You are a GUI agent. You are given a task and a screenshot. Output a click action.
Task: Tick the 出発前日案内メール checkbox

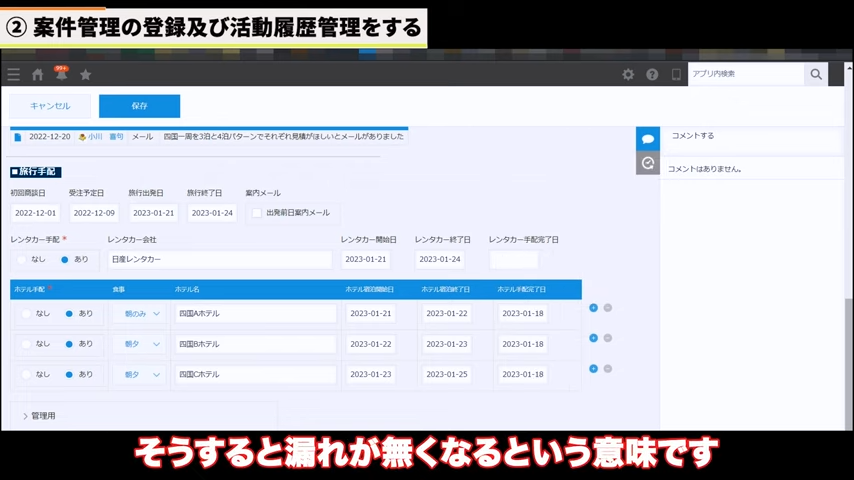[257, 213]
